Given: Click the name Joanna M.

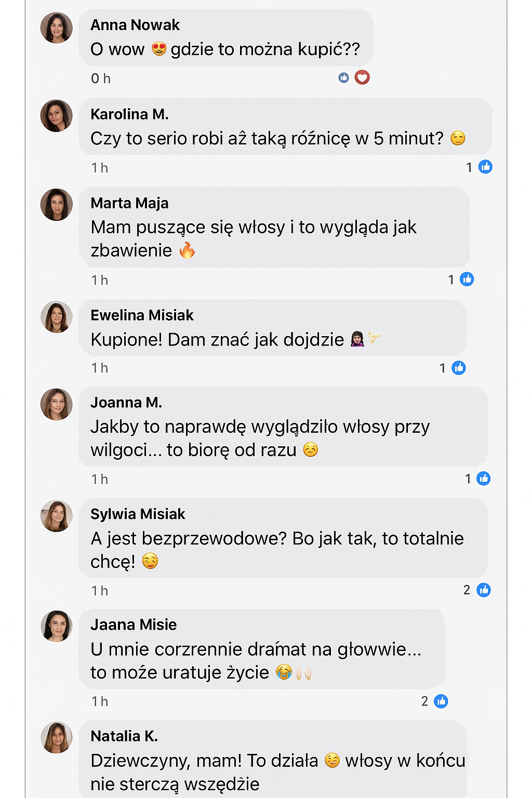Looking at the screenshot, I should tap(126, 403).
